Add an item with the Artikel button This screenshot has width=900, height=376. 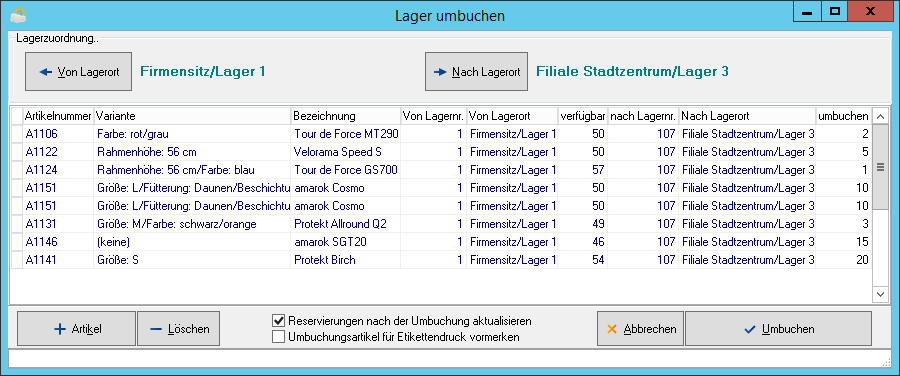pyautogui.click(x=77, y=329)
